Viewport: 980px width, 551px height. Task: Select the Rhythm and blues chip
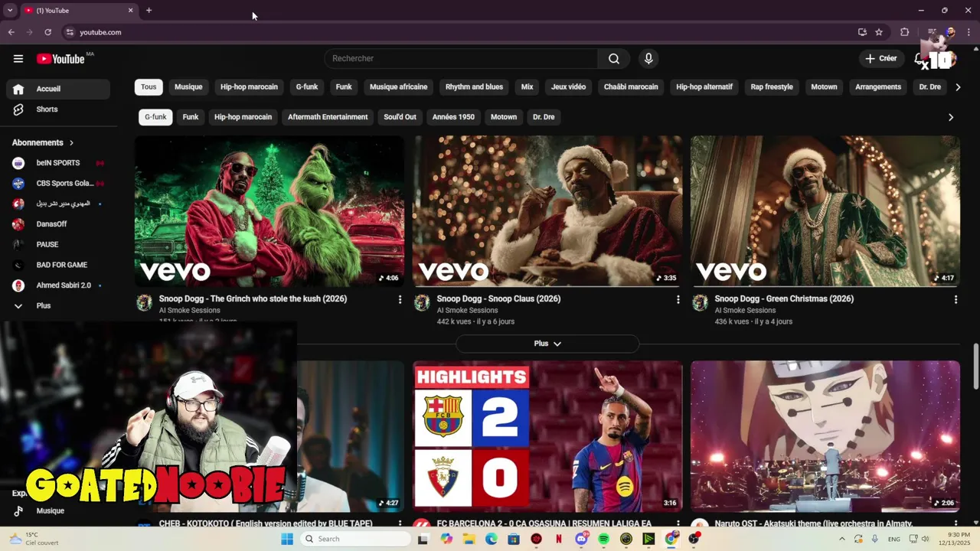coord(474,87)
